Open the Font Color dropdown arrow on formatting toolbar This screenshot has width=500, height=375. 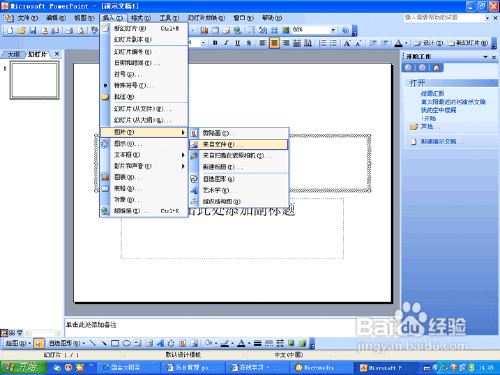pyautogui.click(x=406, y=43)
